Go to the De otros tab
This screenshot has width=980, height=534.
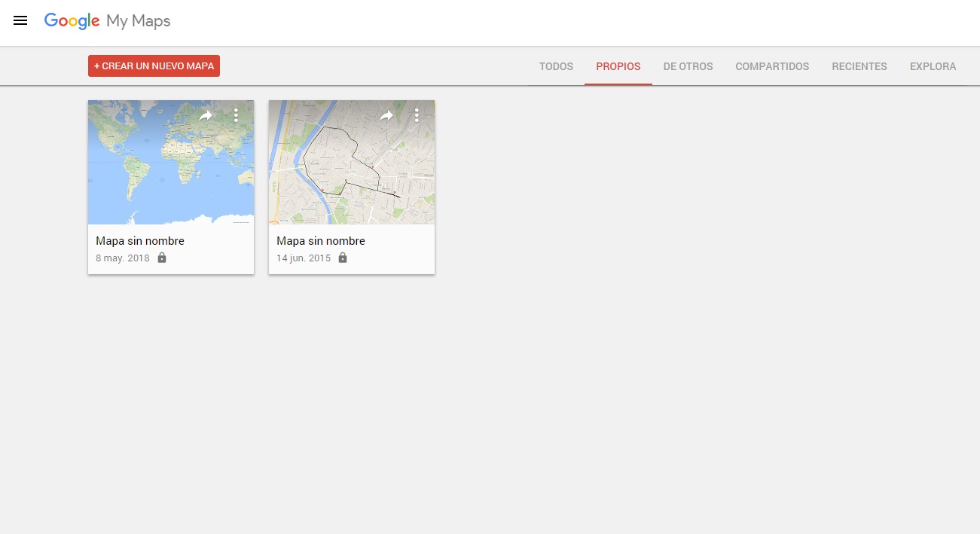[x=688, y=66]
